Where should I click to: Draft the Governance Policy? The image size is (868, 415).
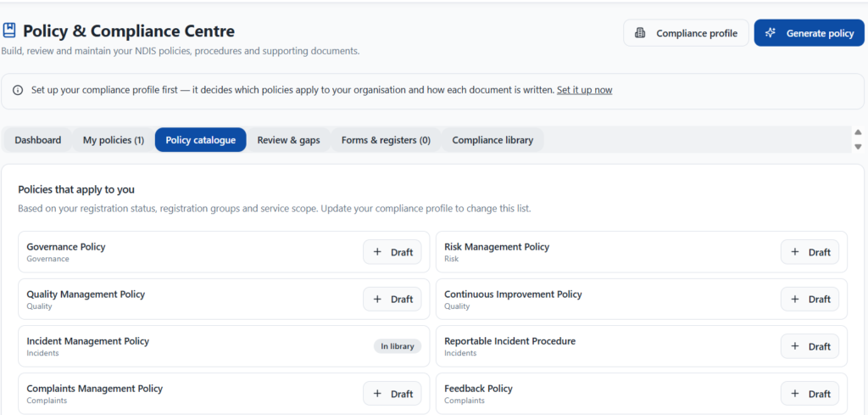[392, 252]
